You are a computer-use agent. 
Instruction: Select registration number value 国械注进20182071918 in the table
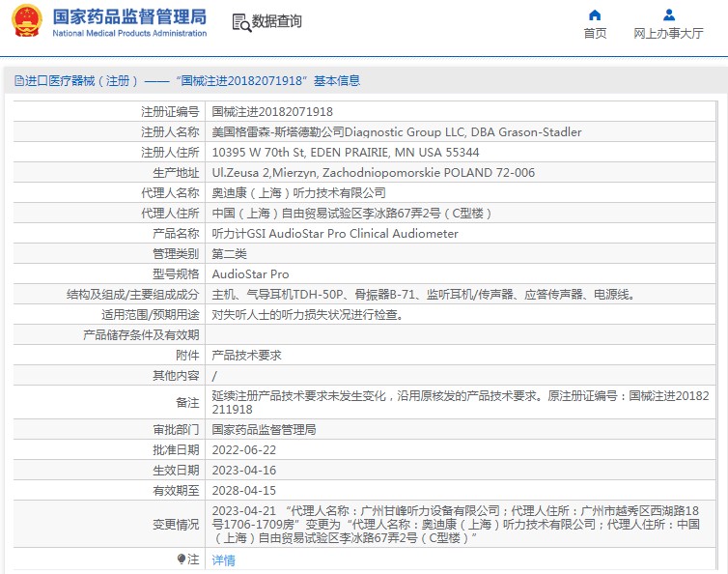pos(272,111)
